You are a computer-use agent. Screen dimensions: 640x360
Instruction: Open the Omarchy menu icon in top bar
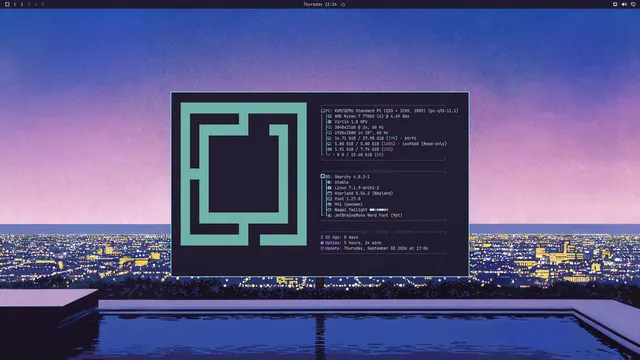click(7, 4)
